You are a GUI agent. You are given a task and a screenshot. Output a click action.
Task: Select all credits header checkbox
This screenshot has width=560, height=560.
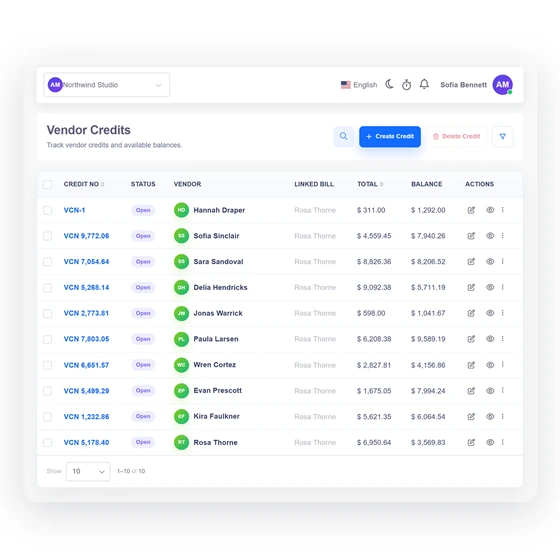pyautogui.click(x=48, y=184)
